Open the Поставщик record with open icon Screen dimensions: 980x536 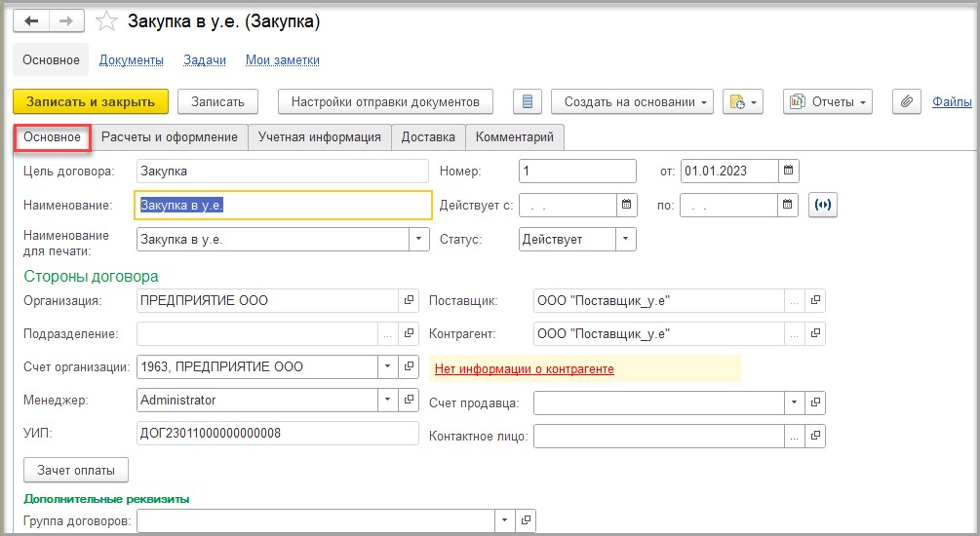coord(816,300)
